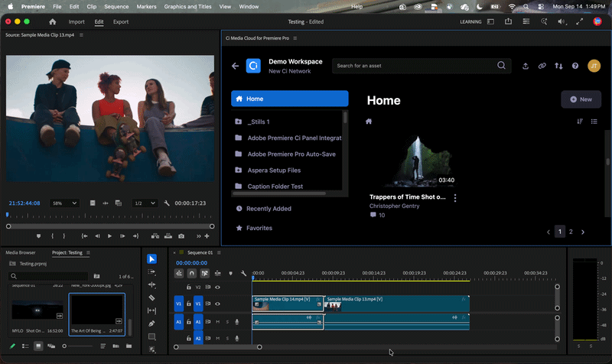This screenshot has height=364, width=612.
Task: Click the Ci panel transfers arrows icon
Action: (x=559, y=66)
